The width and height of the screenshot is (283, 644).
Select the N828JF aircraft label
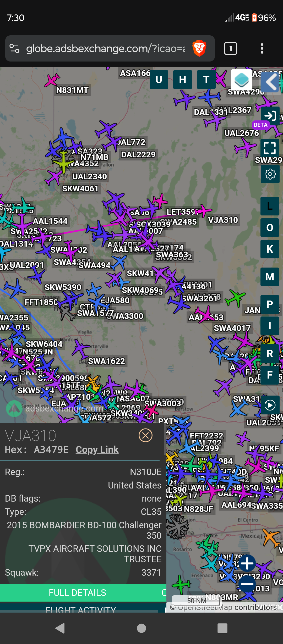(199, 509)
